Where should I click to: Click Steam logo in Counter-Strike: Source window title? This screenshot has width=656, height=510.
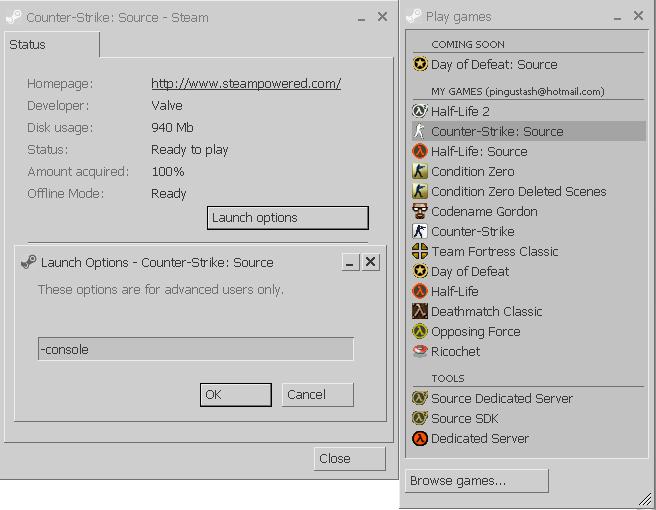click(x=14, y=17)
